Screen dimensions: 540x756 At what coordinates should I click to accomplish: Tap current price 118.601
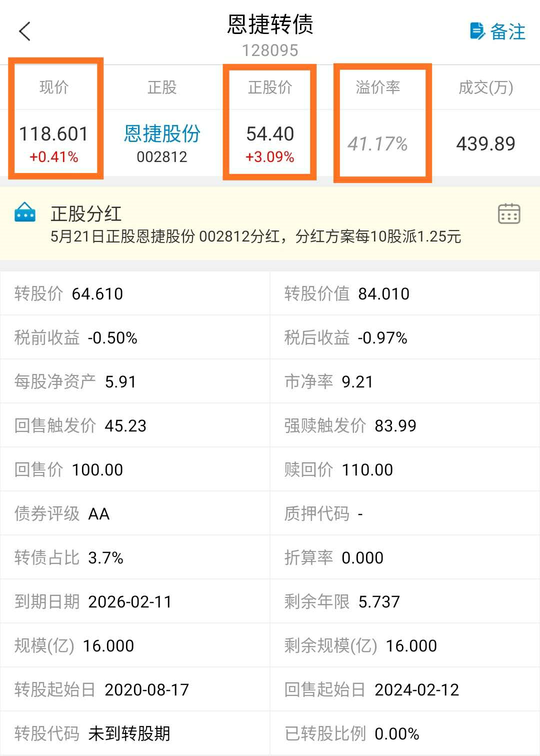tap(53, 134)
